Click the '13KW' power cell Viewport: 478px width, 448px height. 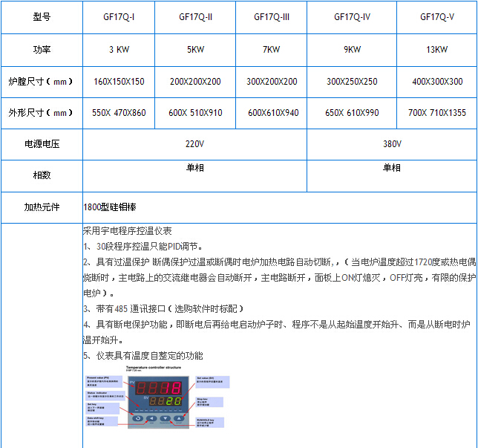pos(437,50)
